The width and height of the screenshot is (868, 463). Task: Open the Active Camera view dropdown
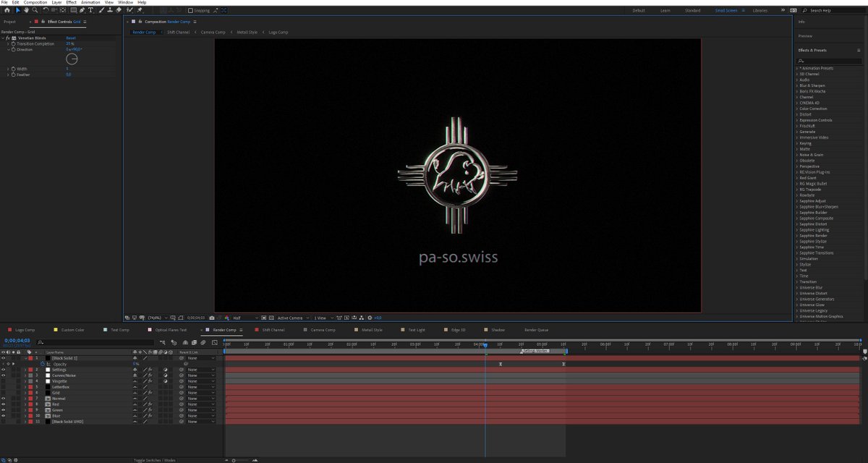click(294, 318)
